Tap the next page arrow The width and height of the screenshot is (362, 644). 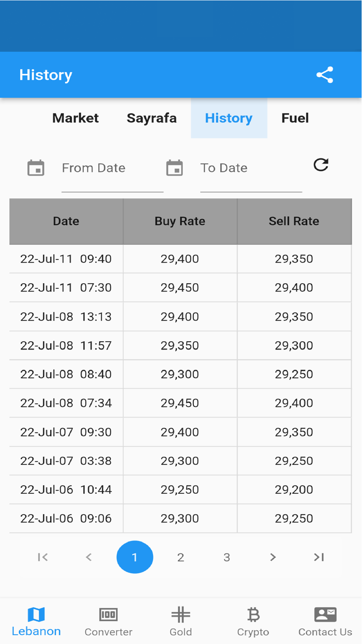pos(273,557)
